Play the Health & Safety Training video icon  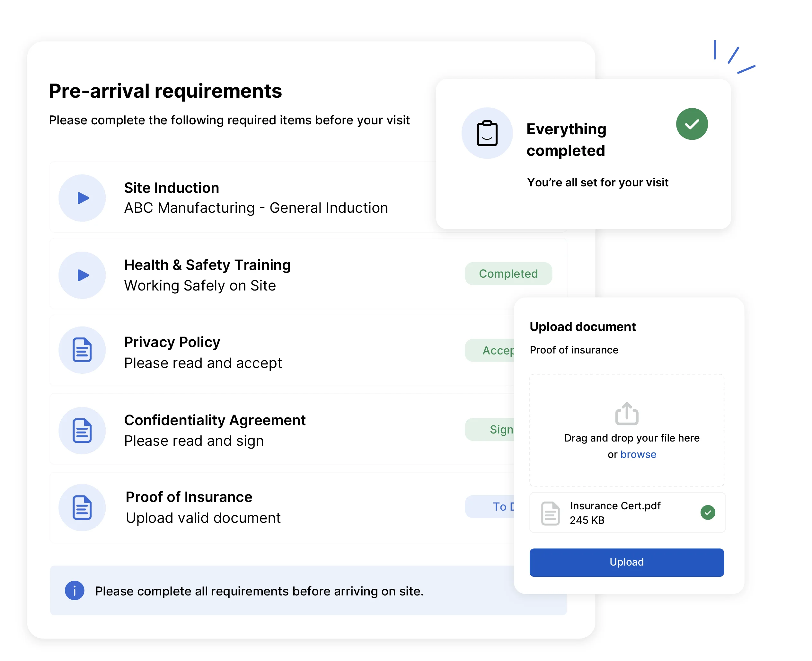coord(82,275)
